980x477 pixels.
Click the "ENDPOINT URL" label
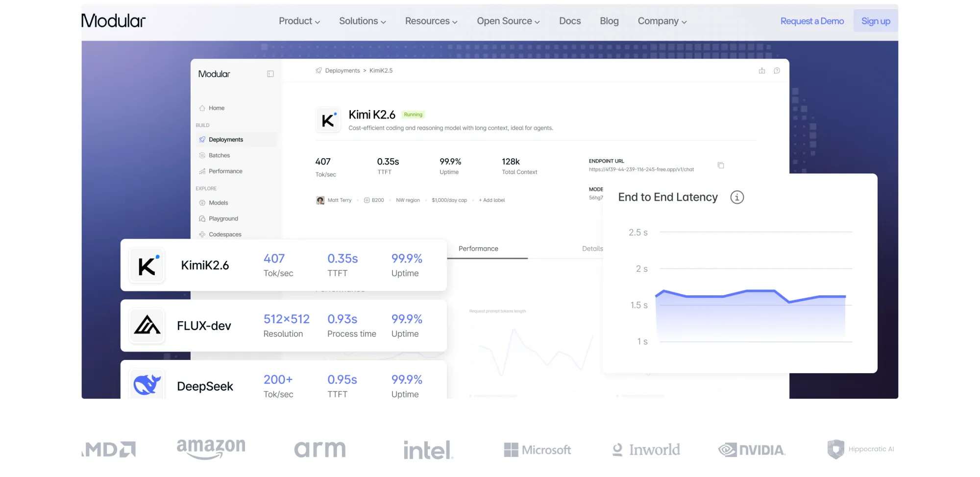coord(606,161)
